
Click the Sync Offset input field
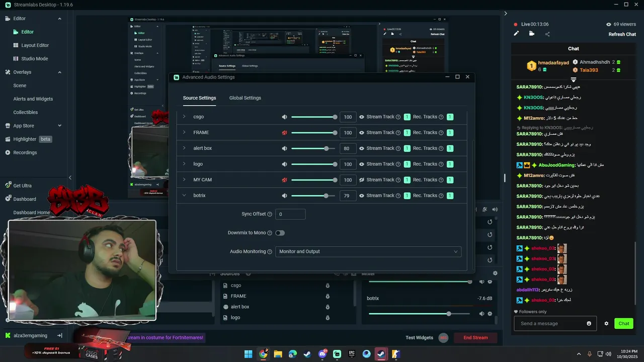pyautogui.click(x=290, y=214)
